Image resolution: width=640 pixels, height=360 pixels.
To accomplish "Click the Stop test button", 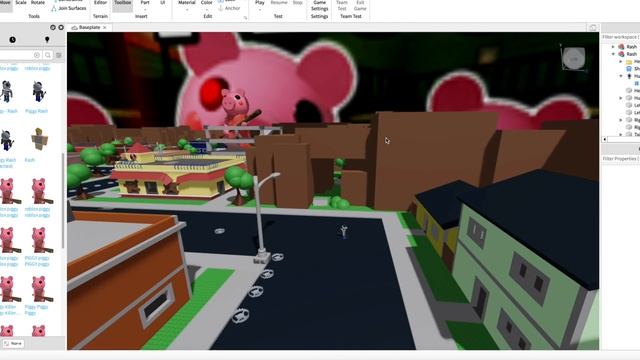I will tap(298, 3).
